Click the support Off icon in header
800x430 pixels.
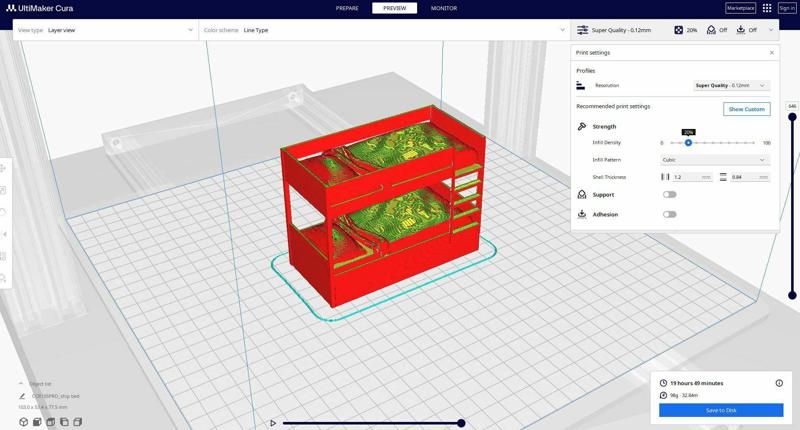click(x=711, y=30)
